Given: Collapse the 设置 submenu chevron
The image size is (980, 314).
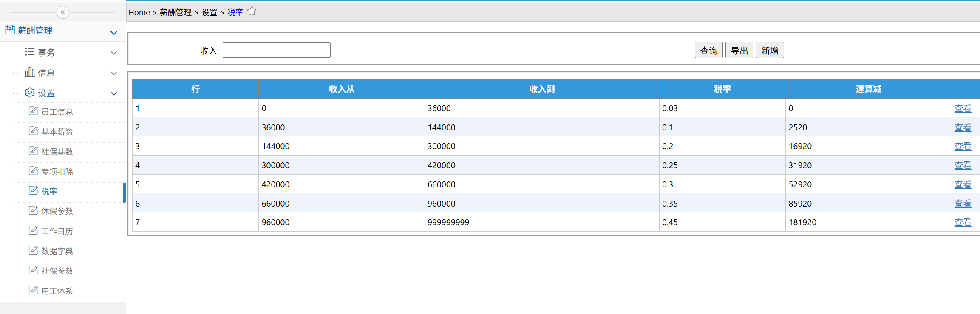Looking at the screenshot, I should click(114, 93).
